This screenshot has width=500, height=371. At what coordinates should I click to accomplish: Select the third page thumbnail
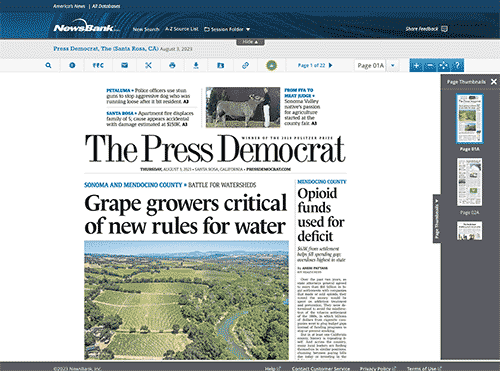click(469, 230)
